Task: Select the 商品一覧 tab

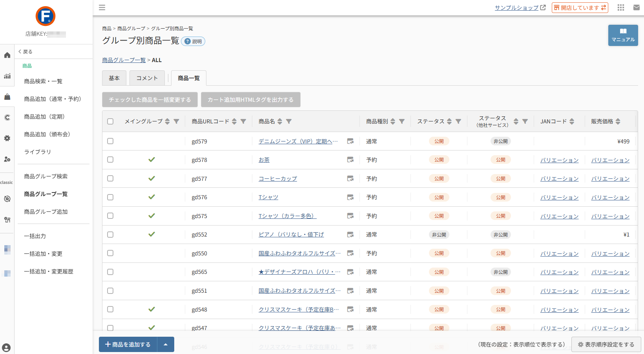Action: [x=189, y=78]
